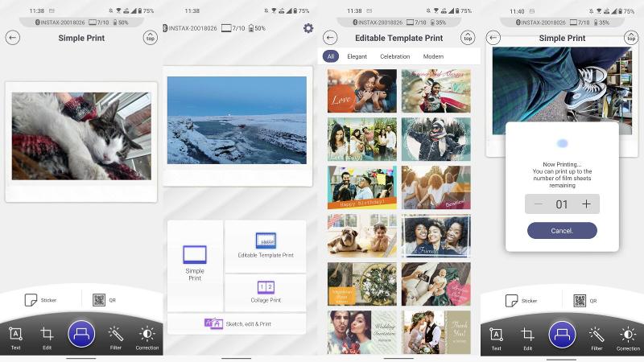Image resolution: width=644 pixels, height=362 pixels.
Task: Select the Modern template category
Action: (433, 56)
